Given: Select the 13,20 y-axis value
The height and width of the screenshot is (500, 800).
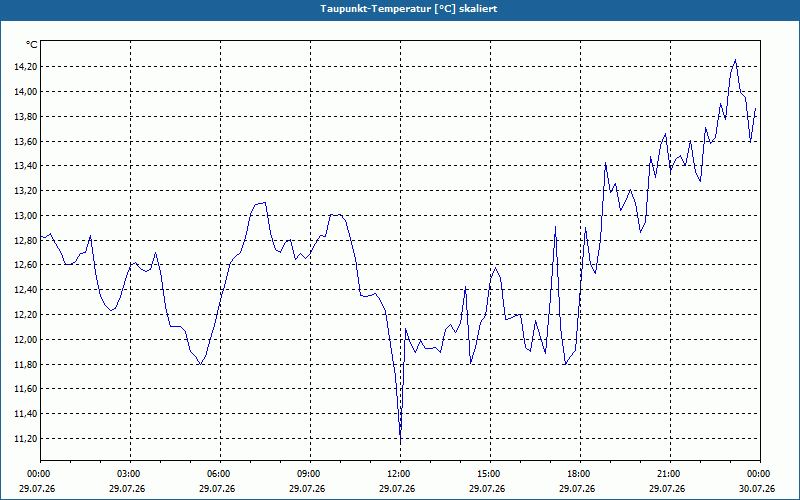Looking at the screenshot, I should click(x=26, y=191).
